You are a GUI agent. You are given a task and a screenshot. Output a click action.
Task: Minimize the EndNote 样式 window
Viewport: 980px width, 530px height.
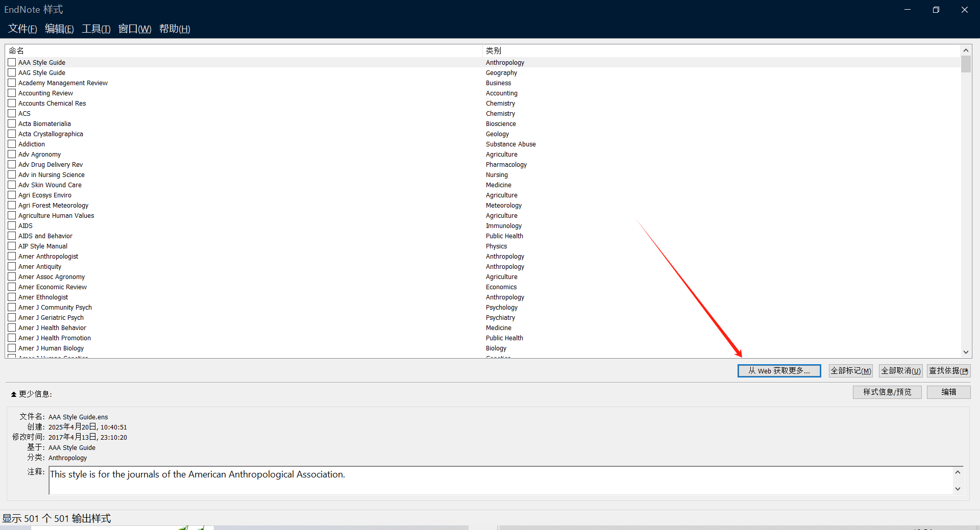tap(908, 10)
